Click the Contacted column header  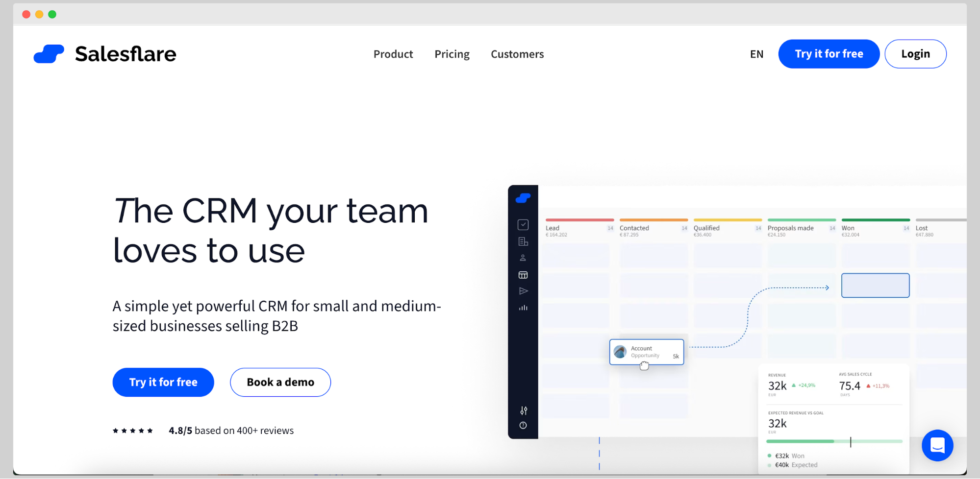(x=634, y=228)
